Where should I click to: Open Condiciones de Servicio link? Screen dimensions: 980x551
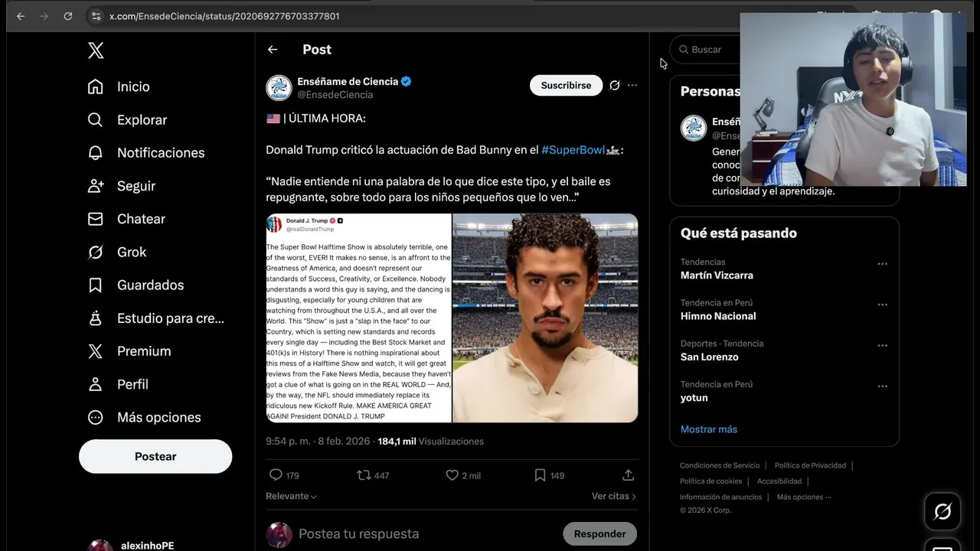pyautogui.click(x=720, y=465)
